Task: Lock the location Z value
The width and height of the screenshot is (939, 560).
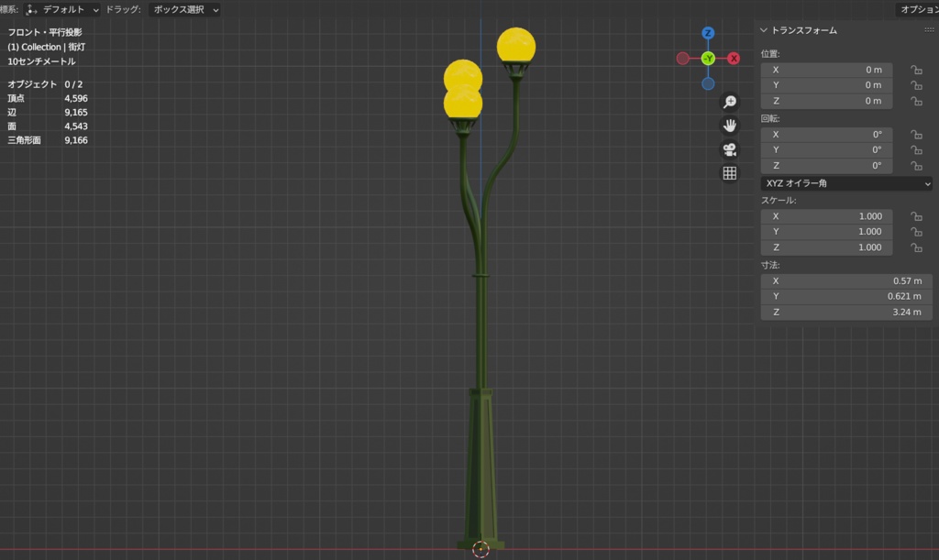Action: coord(916,101)
